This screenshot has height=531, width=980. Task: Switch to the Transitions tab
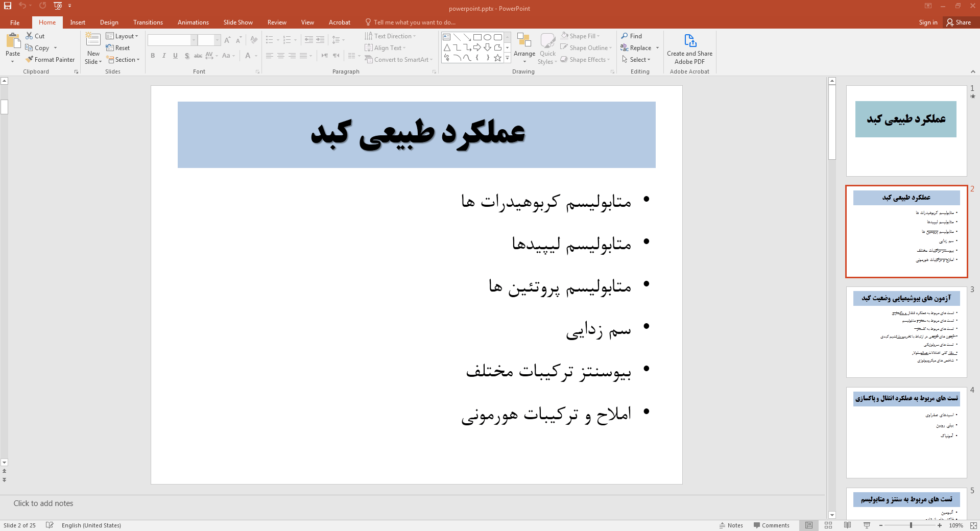tap(148, 22)
